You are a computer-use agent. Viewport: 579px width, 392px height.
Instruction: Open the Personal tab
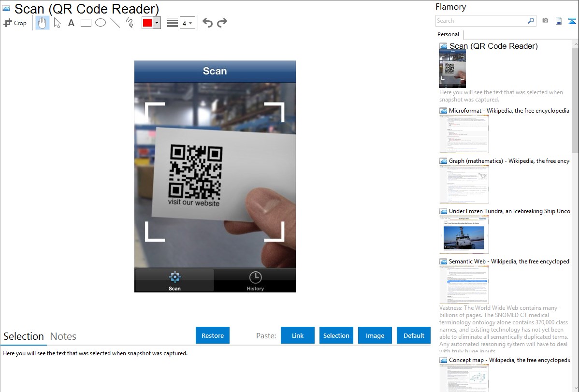pyautogui.click(x=448, y=34)
